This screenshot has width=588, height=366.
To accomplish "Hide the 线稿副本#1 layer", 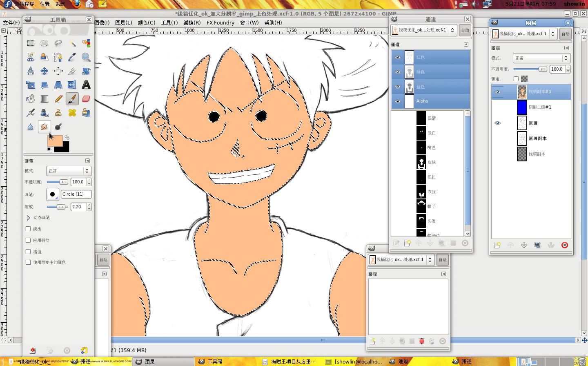I will (497, 92).
